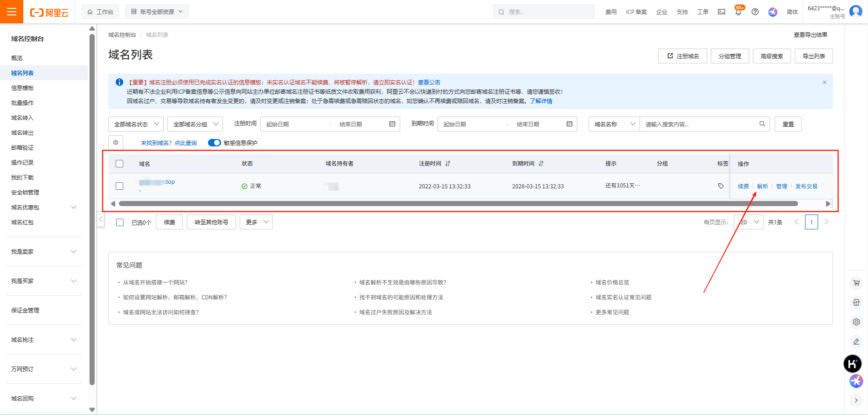Screen dimensions: 868x415
Task: Click the 注册域名 button
Action: pos(682,56)
